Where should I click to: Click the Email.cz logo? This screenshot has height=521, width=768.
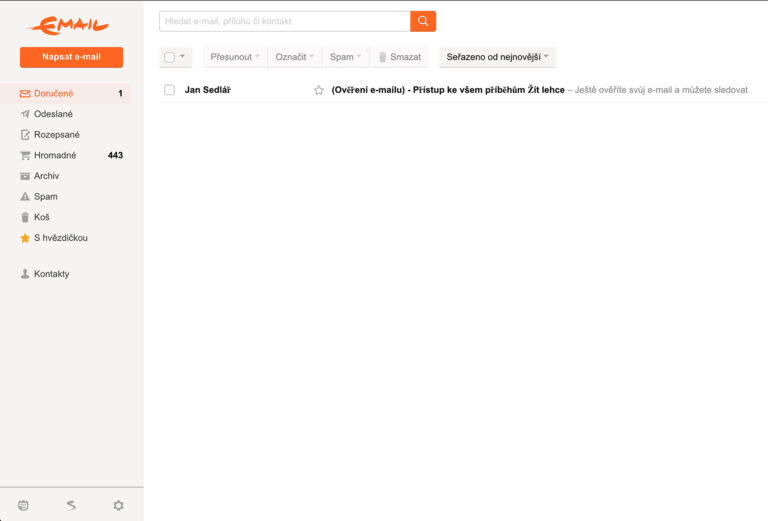(x=68, y=24)
